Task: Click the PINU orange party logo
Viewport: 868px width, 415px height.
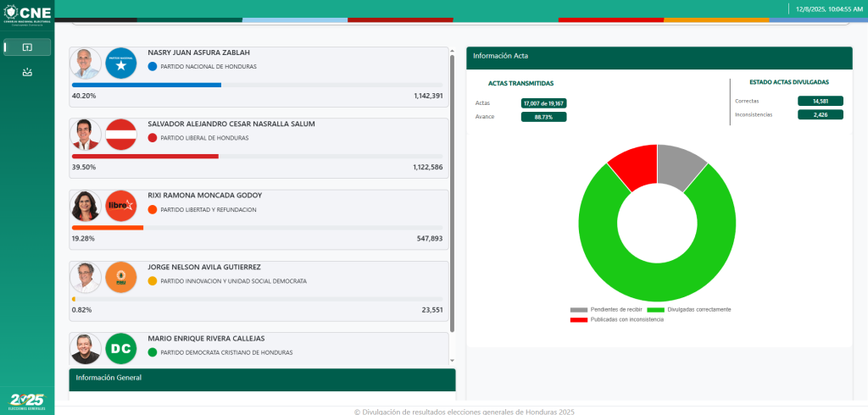Action: click(120, 277)
